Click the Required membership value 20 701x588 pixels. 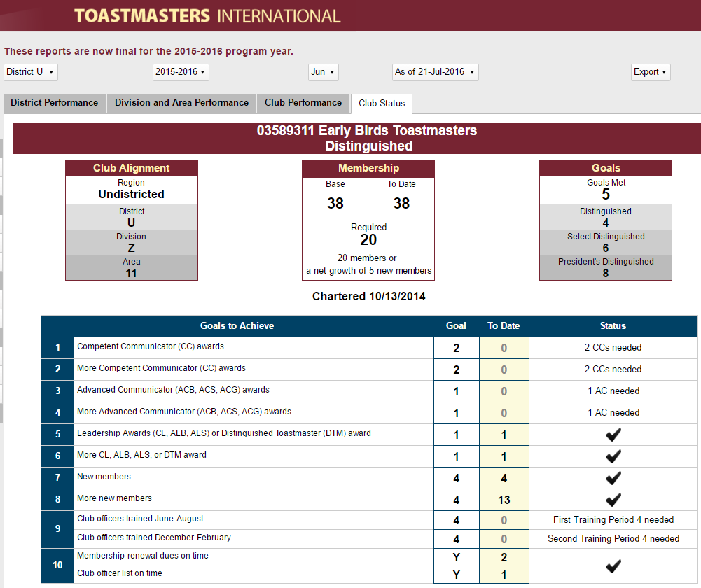click(368, 240)
